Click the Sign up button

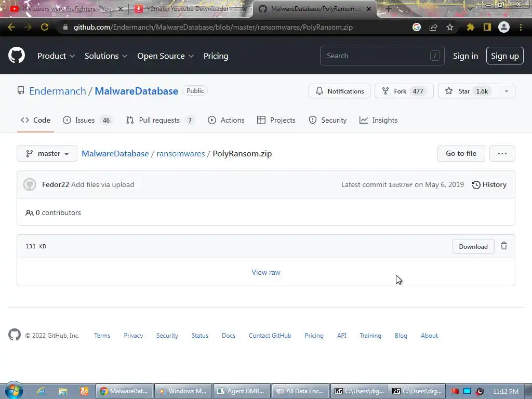pyautogui.click(x=504, y=56)
